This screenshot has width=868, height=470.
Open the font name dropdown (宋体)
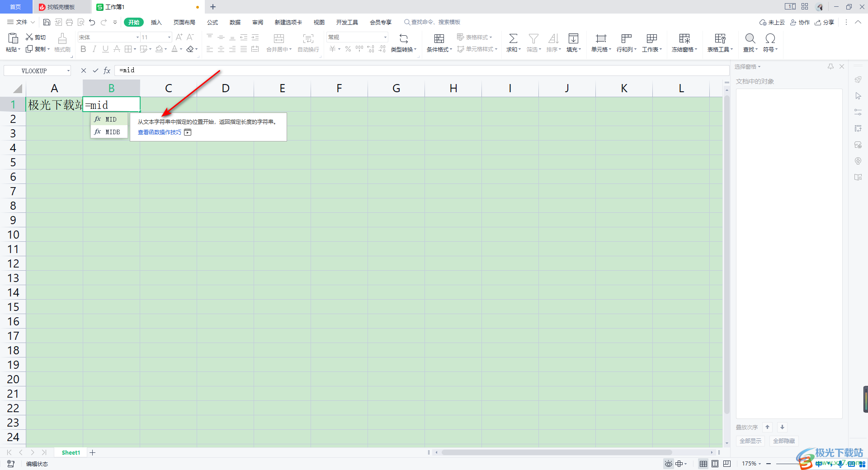137,37
